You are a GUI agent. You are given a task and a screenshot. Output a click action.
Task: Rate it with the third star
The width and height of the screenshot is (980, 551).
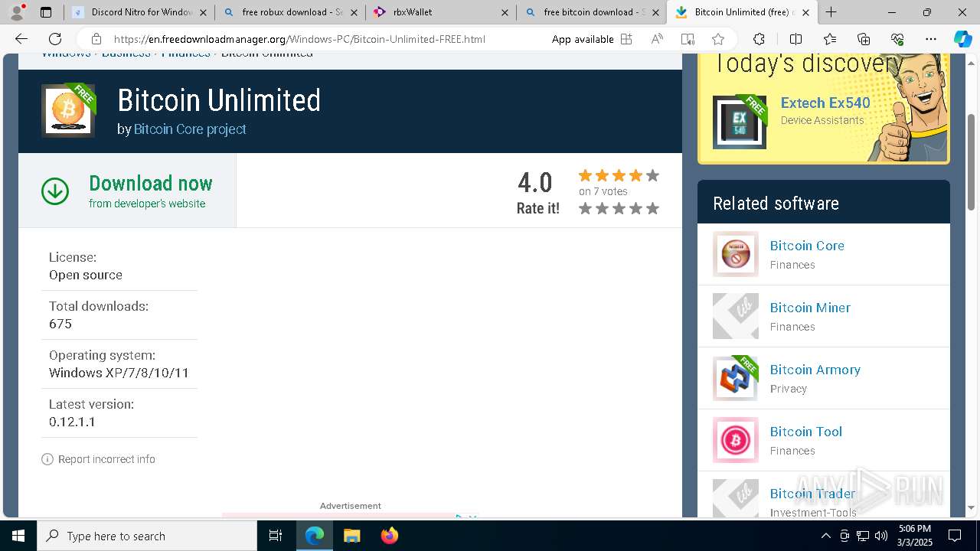[x=619, y=208]
